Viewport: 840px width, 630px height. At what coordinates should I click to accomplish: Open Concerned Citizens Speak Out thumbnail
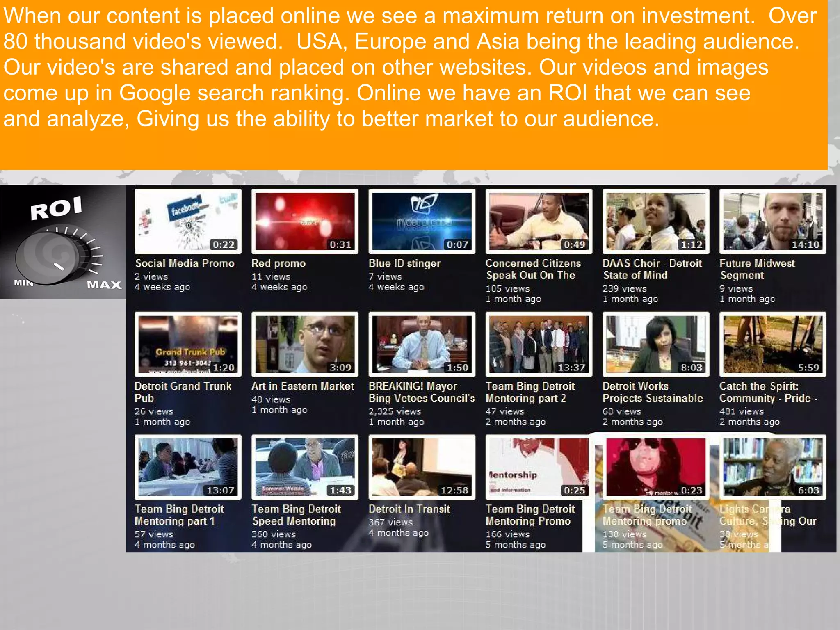pos(539,221)
